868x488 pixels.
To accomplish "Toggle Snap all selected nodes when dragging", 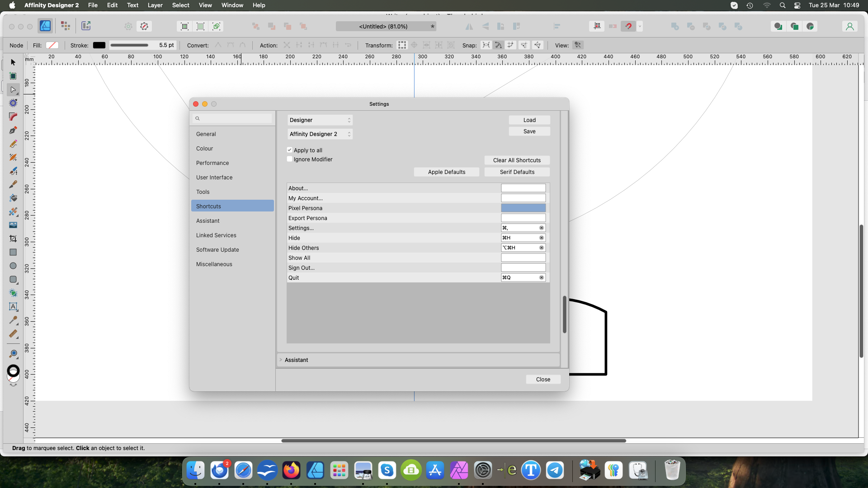I will [x=511, y=45].
